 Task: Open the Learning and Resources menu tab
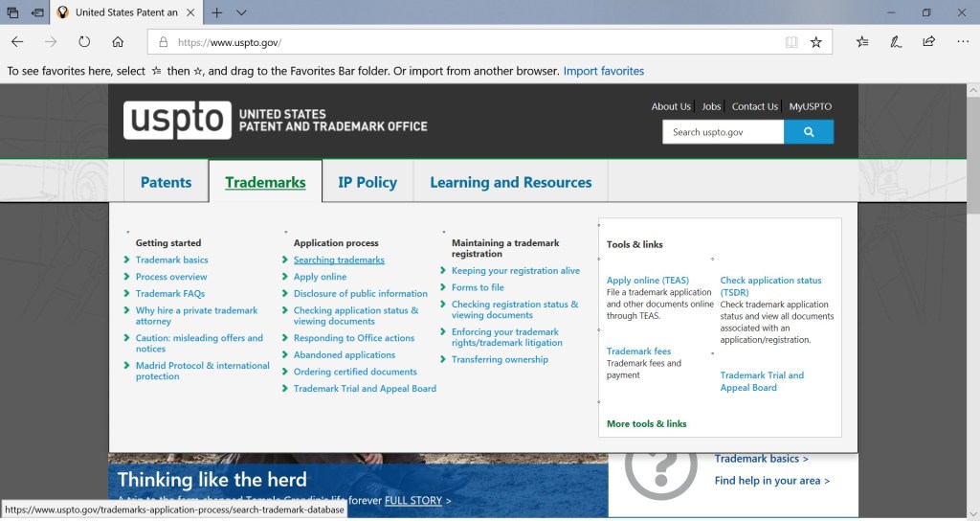pos(511,182)
